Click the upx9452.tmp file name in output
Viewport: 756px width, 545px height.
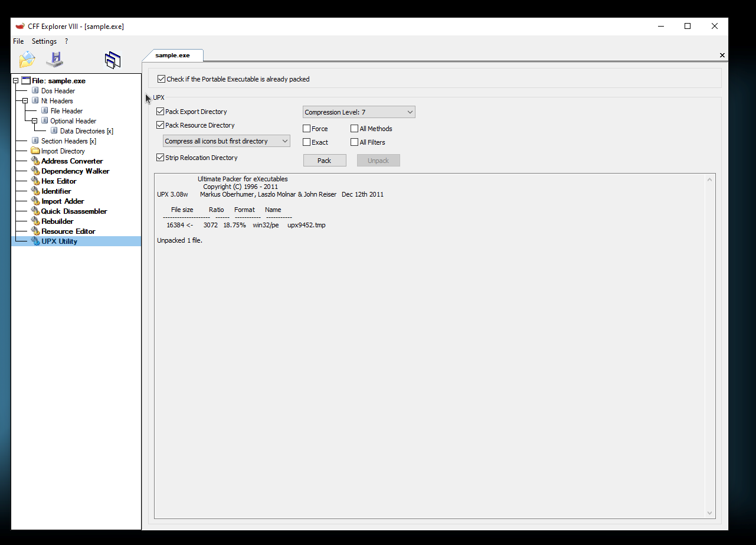[306, 225]
